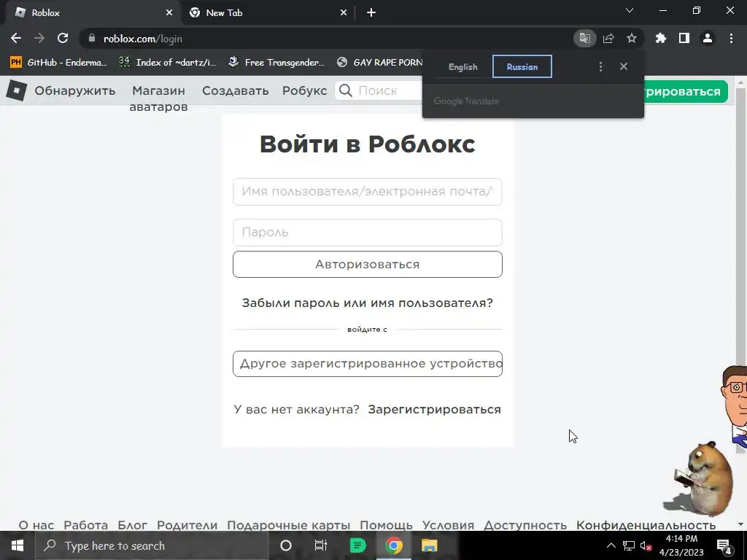Reload the Roblox login page
The width and height of the screenshot is (747, 560).
[63, 38]
